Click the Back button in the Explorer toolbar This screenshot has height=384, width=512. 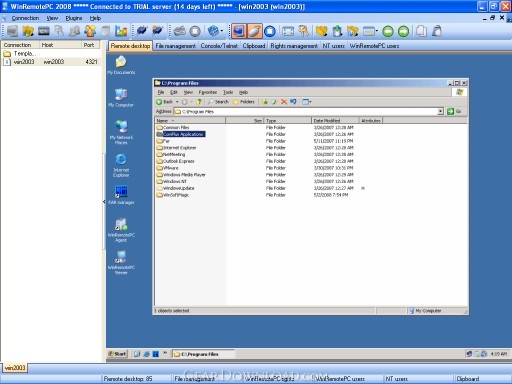[x=164, y=102]
